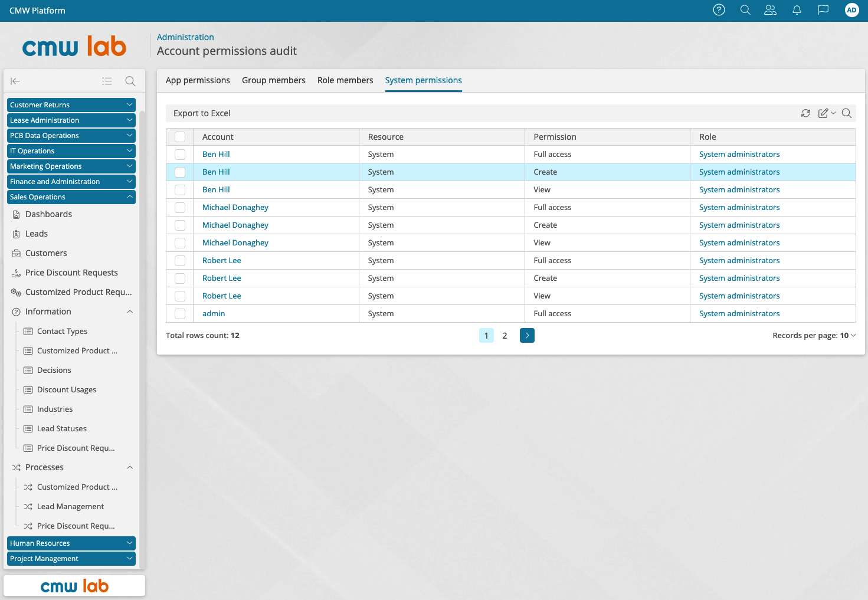Open Customized Product Requ... sidebar item
This screenshot has width=868, height=600.
(78, 292)
